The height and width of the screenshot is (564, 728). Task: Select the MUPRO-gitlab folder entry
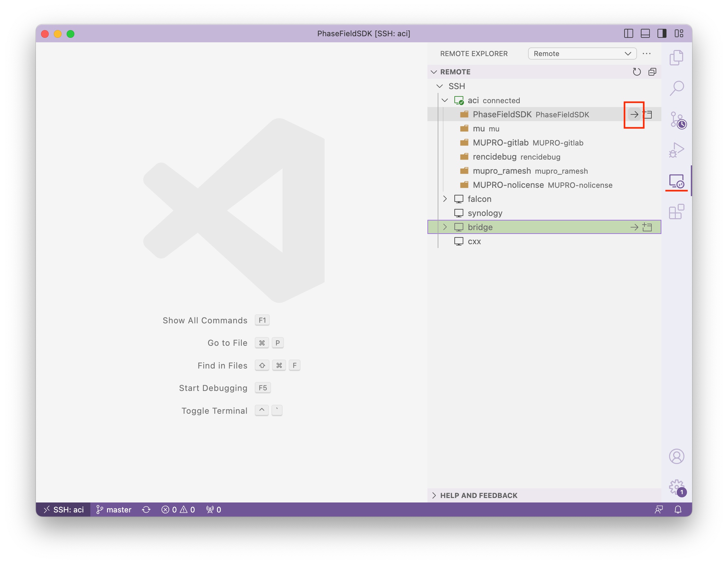[500, 143]
